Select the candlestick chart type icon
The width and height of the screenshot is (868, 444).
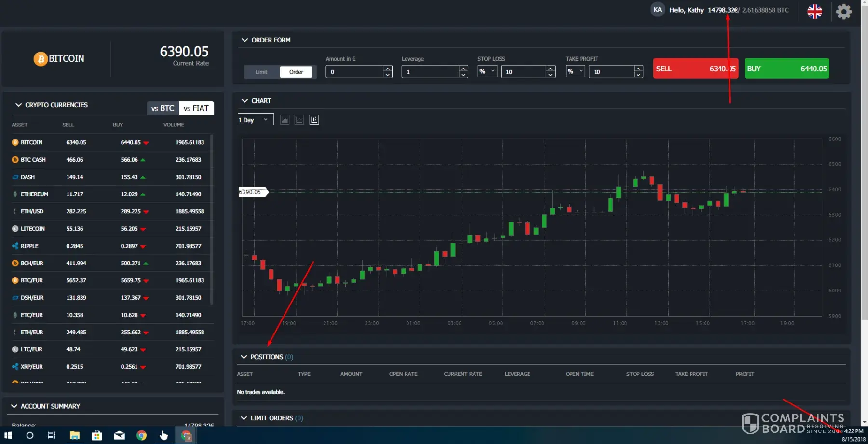pos(314,120)
